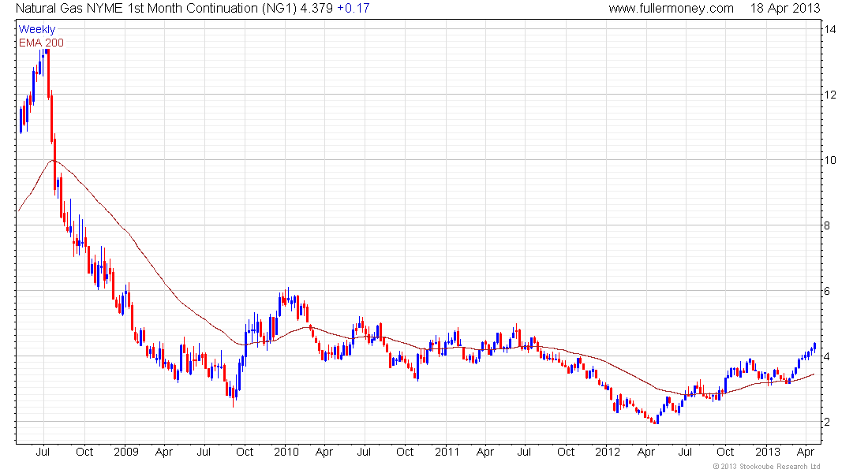Click the x-axis year label 2010
Viewport: 868px width, 473px height.
[286, 452]
